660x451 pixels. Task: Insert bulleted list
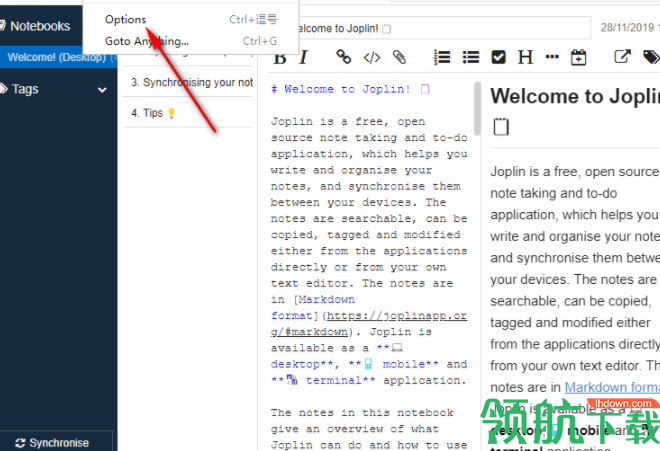[x=471, y=57]
